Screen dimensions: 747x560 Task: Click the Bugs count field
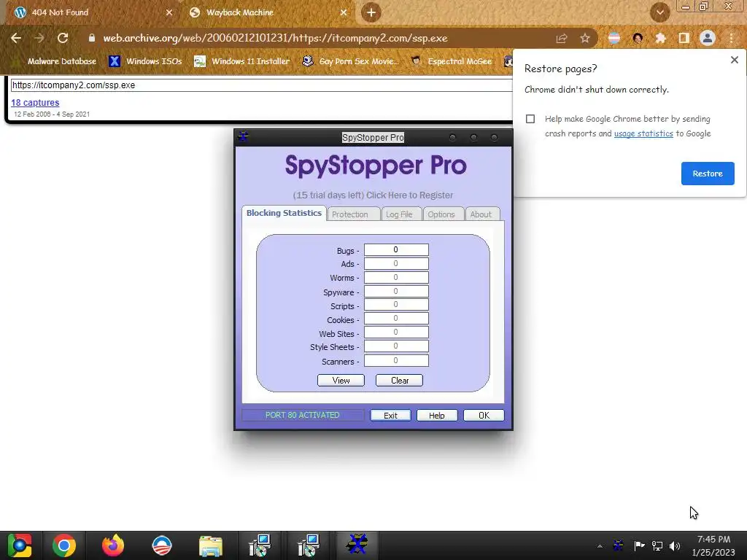[x=396, y=249]
